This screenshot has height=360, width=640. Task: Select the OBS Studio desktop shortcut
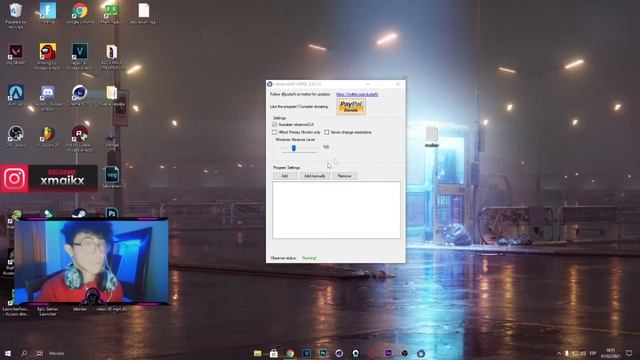click(16, 136)
